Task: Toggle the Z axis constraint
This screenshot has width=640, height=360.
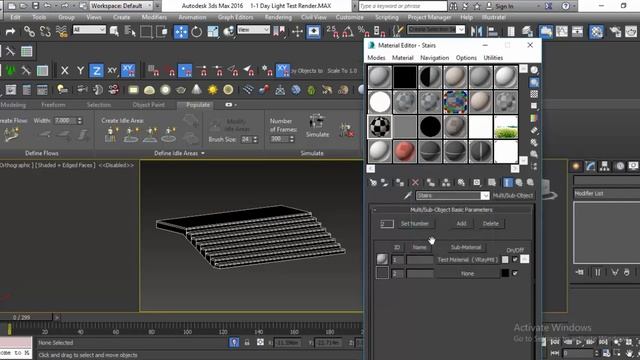Action: click(96, 71)
